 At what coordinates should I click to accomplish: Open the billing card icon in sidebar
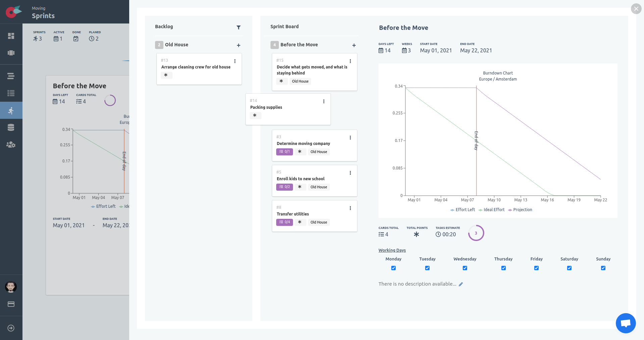11,304
